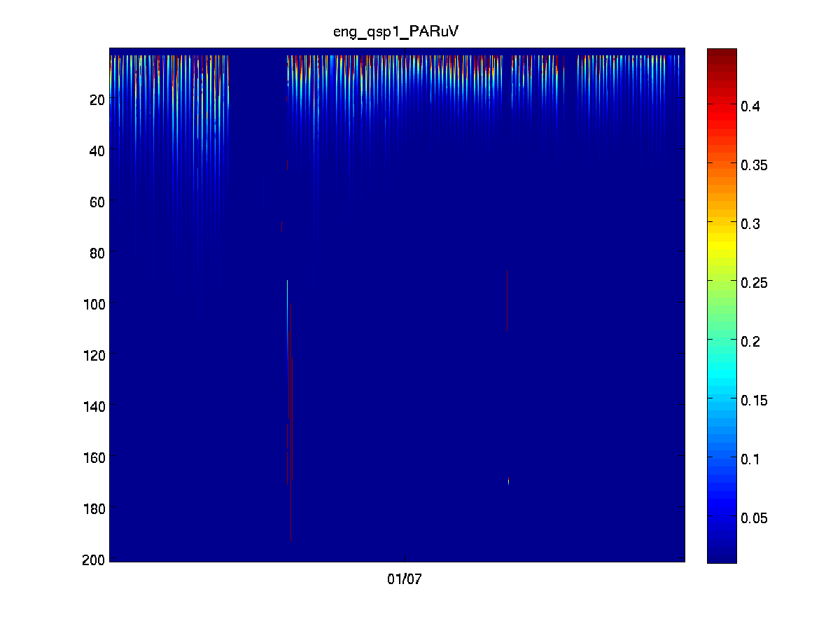Select the isolated yellow-red spot near depth 170
Image resolution: width=840 pixels, height=631 pixels.
pyautogui.click(x=508, y=481)
